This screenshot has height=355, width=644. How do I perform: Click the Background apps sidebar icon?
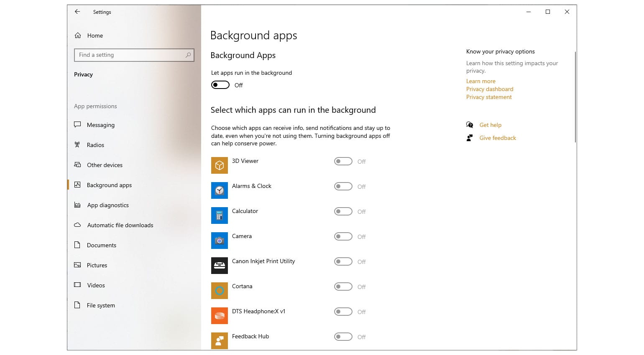[77, 185]
